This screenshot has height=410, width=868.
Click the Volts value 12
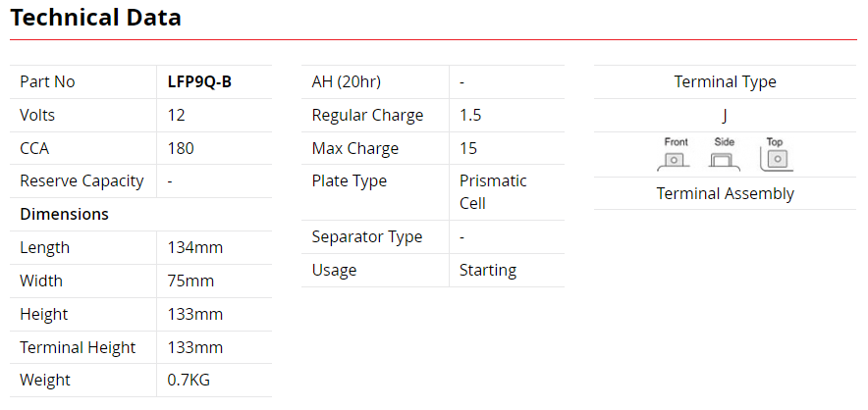(177, 116)
